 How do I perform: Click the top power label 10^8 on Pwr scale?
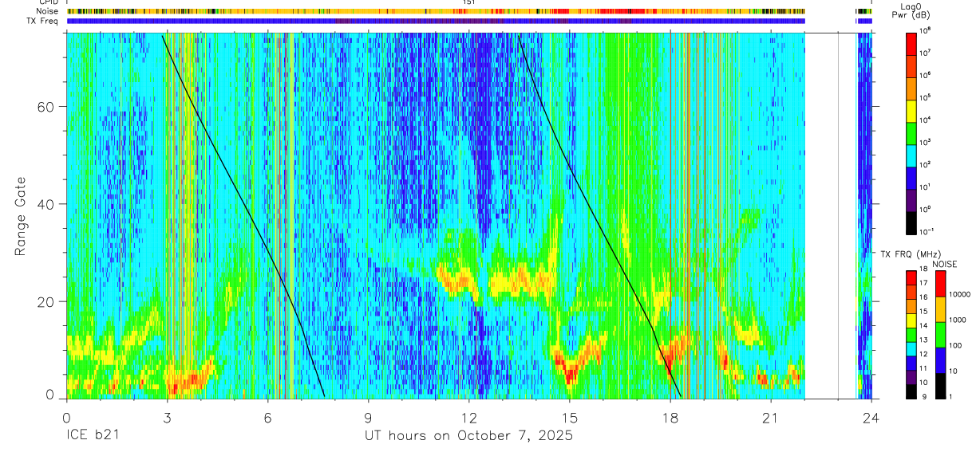click(x=924, y=30)
